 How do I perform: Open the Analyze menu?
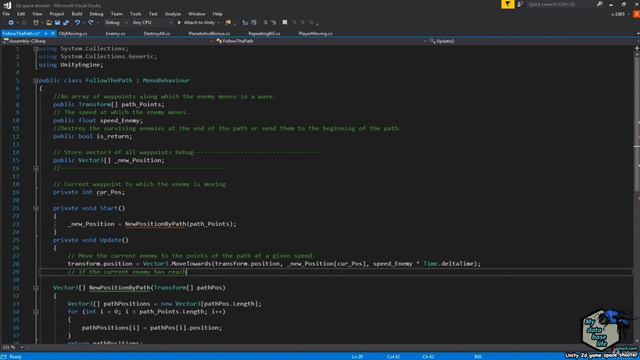point(173,14)
